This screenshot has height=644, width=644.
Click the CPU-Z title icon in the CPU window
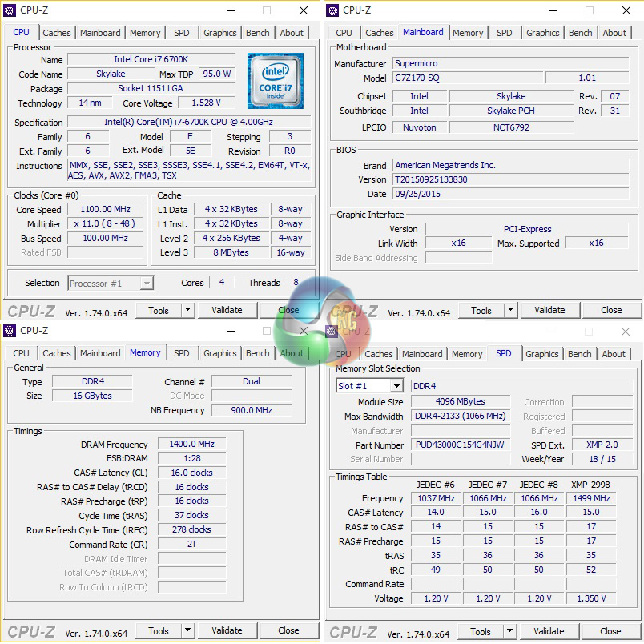click(10, 10)
